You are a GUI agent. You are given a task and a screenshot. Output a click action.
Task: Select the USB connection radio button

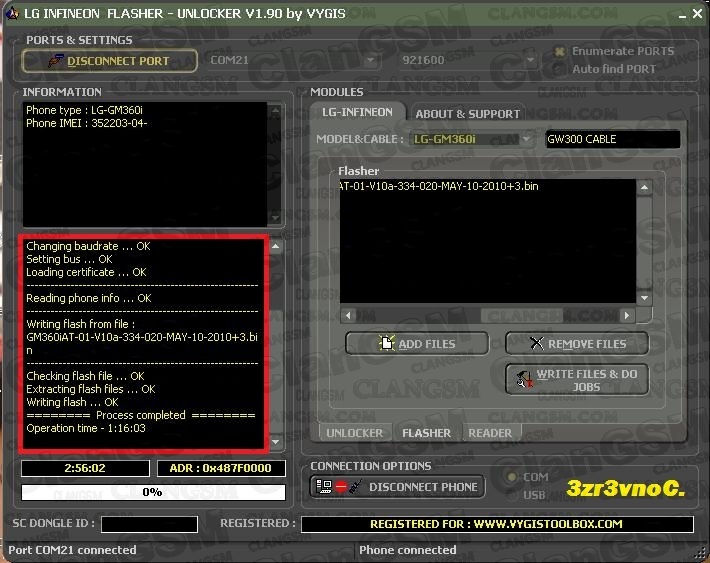pyautogui.click(x=510, y=495)
